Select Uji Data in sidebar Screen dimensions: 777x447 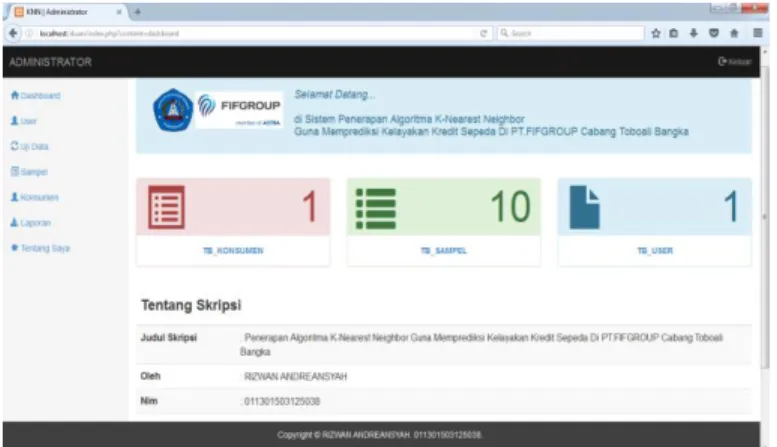click(x=30, y=146)
